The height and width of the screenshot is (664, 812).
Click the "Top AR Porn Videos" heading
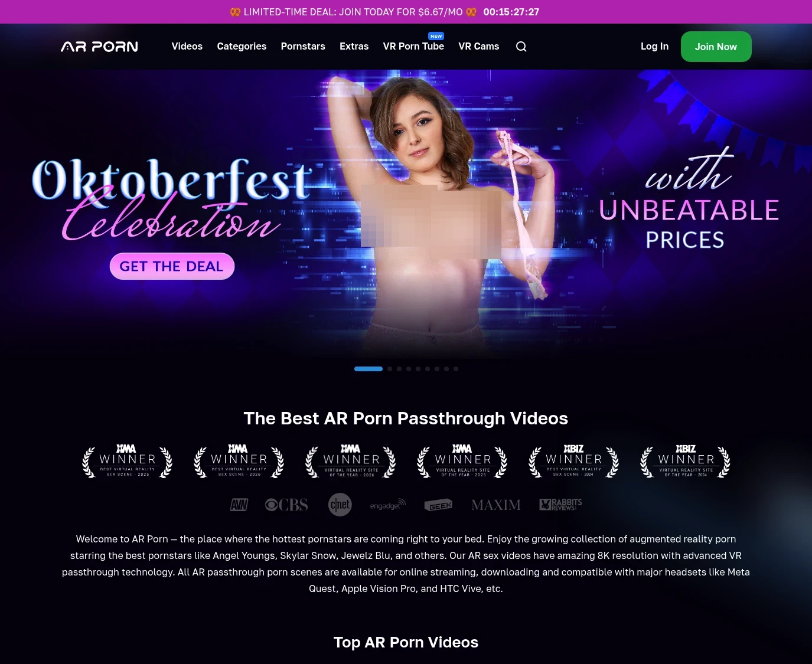point(406,642)
